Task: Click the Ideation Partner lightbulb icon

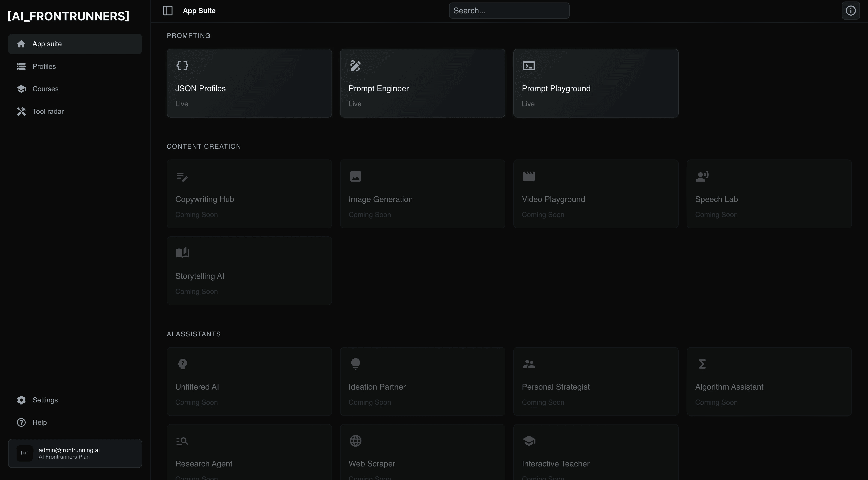Action: point(355,364)
